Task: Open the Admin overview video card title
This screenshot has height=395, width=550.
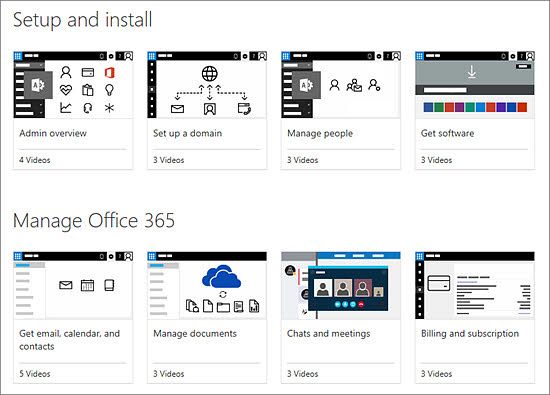Action: point(53,133)
